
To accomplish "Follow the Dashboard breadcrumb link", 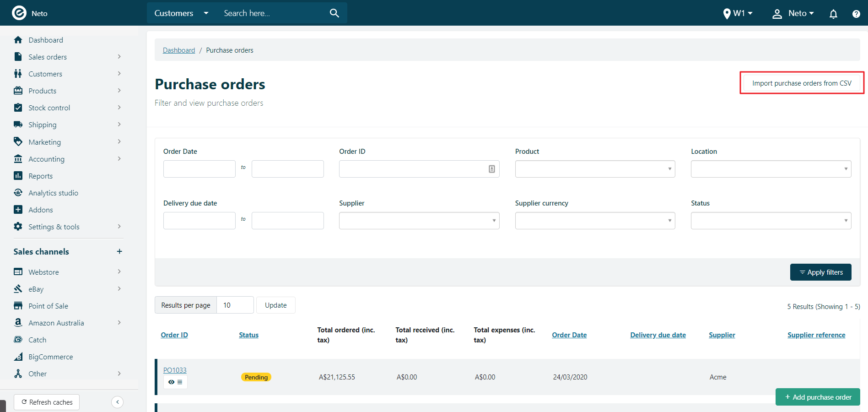I will point(179,50).
